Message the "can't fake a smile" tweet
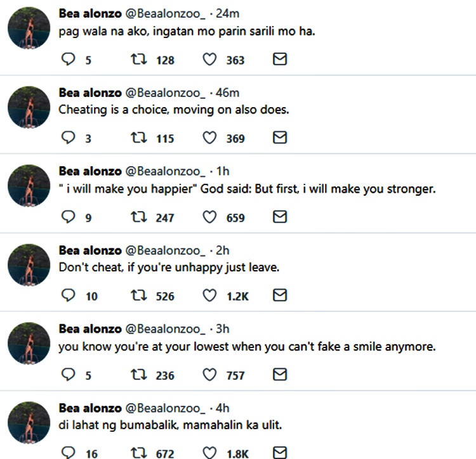476x459 pixels. 279,375
